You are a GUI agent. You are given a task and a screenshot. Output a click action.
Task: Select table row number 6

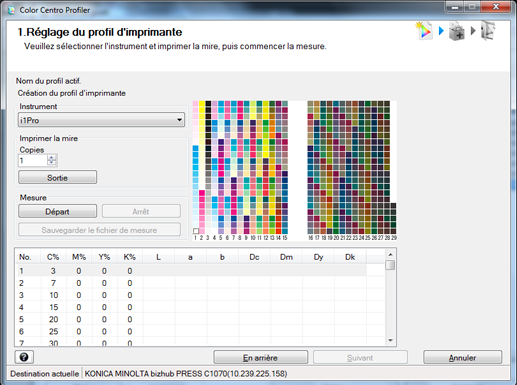pos(191,331)
